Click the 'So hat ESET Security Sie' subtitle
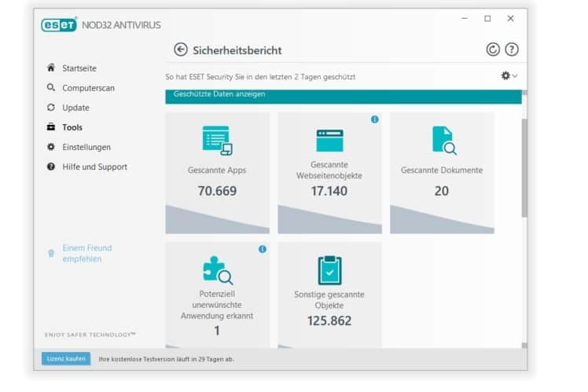Image resolution: width=588 pixels, height=392 pixels. click(260, 77)
